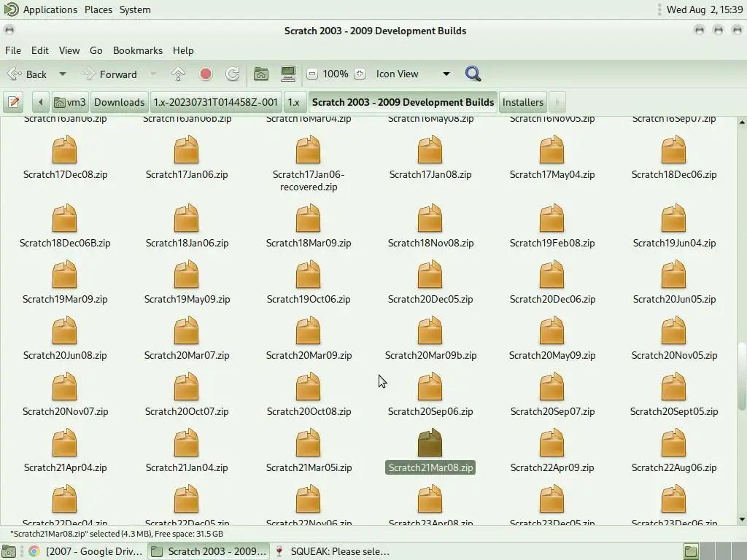Go back using the Back button

[x=28, y=74]
